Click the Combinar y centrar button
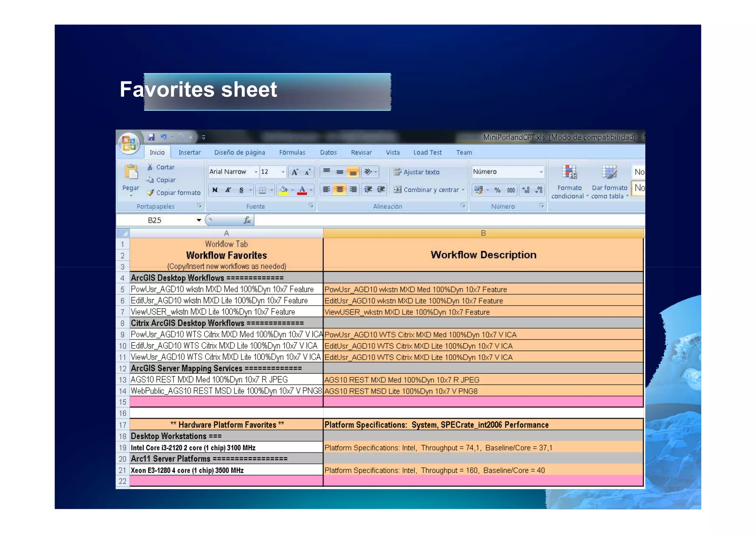The image size is (756, 534). [x=426, y=190]
